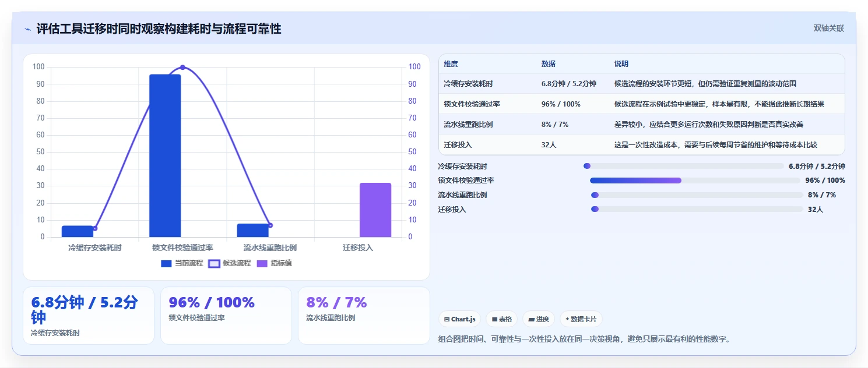Select the 数据卡片 tag chip

tap(581, 319)
